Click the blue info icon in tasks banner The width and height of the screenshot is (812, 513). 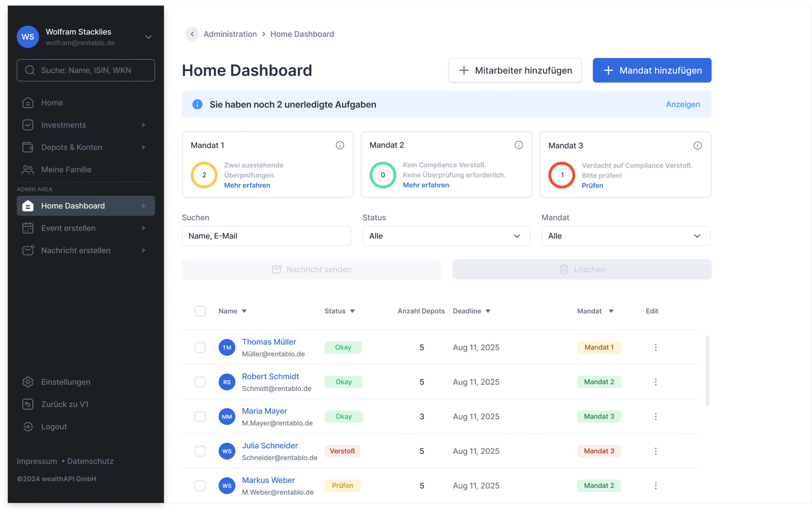tap(197, 105)
